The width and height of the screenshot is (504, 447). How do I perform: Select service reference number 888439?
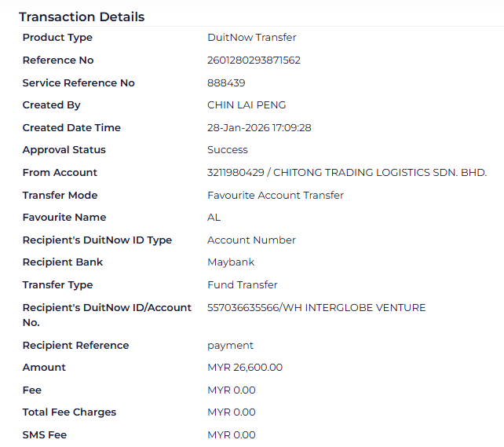click(x=226, y=83)
